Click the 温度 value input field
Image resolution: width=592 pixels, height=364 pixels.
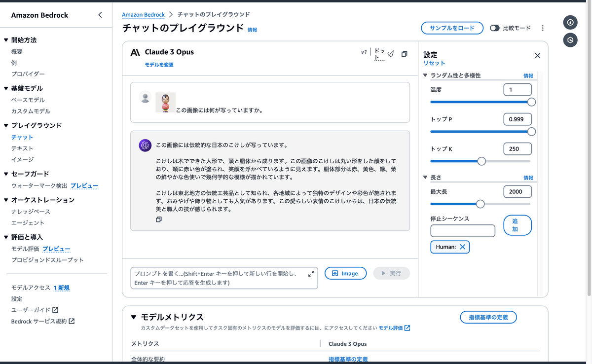(x=518, y=90)
